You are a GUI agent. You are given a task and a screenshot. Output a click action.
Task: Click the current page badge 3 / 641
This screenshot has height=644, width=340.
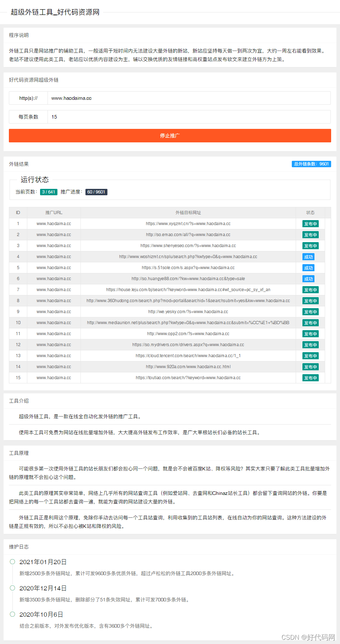49,192
